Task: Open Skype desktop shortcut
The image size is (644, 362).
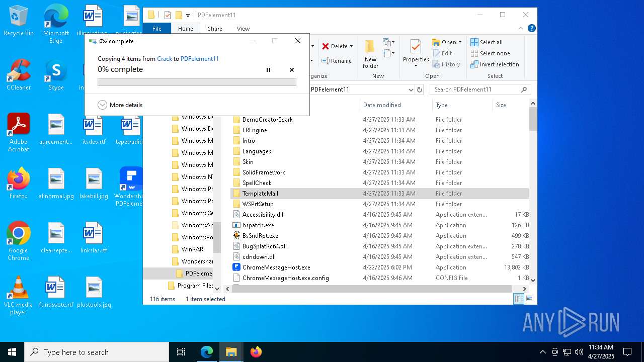Action: pos(56,75)
